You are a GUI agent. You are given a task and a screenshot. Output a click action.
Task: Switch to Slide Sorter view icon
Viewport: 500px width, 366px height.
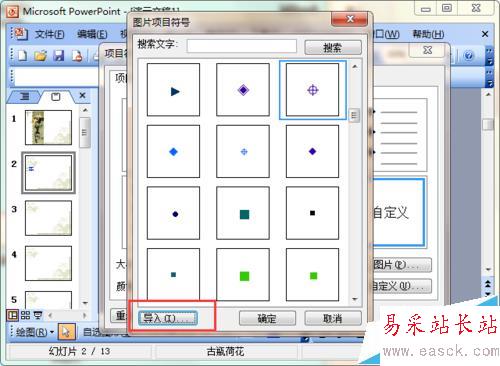tap(26, 315)
